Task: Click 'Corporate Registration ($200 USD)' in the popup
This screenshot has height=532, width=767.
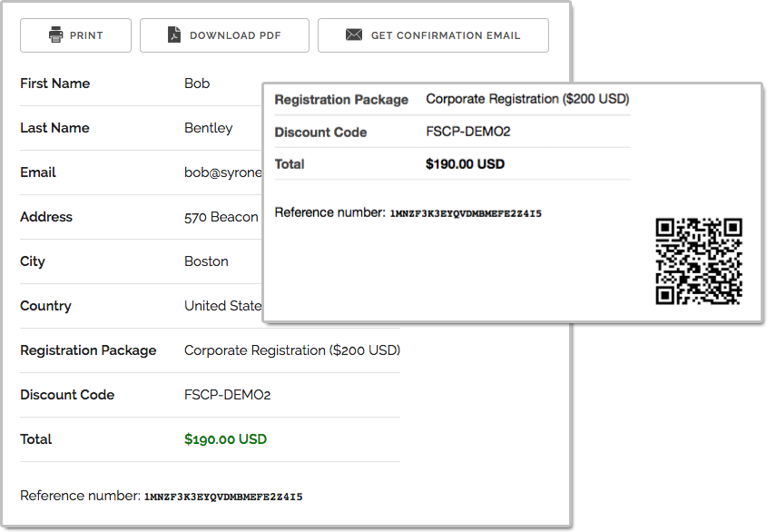Action: pos(527,99)
